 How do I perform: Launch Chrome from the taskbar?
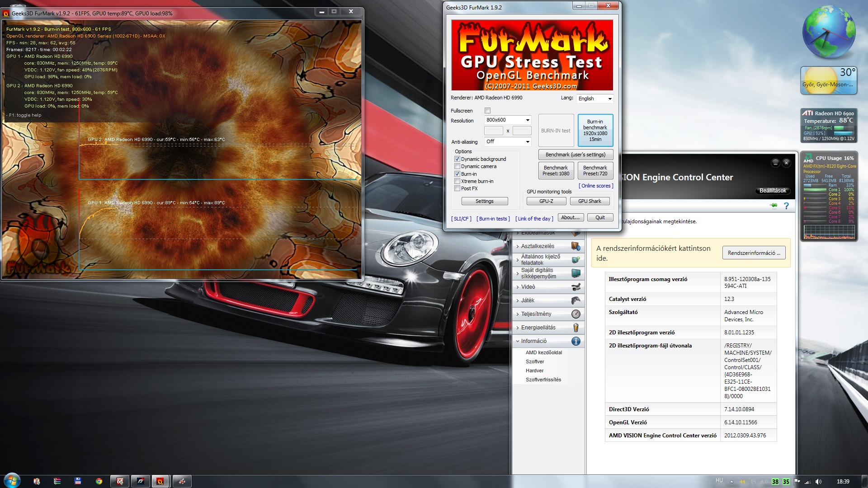[99, 481]
